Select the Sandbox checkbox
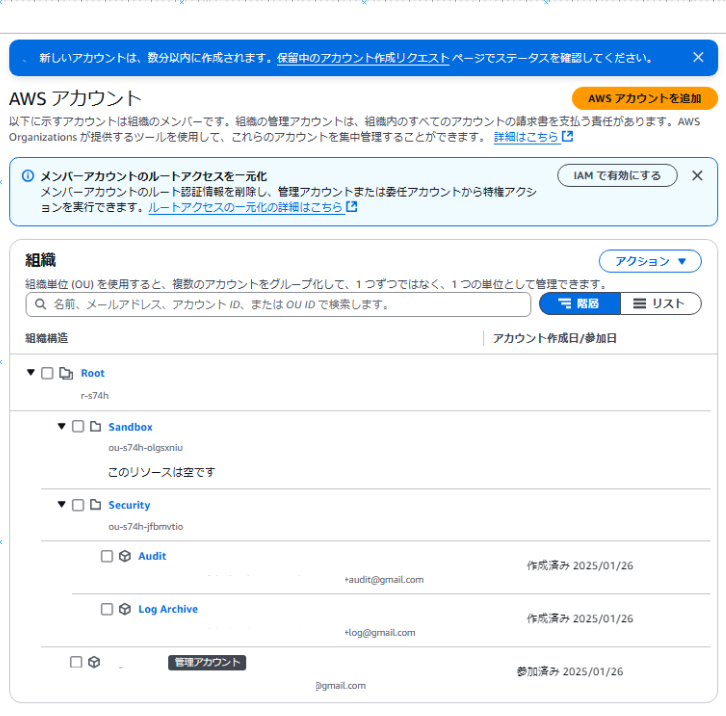Image resolution: width=726 pixels, height=716 pixels. coord(78,427)
